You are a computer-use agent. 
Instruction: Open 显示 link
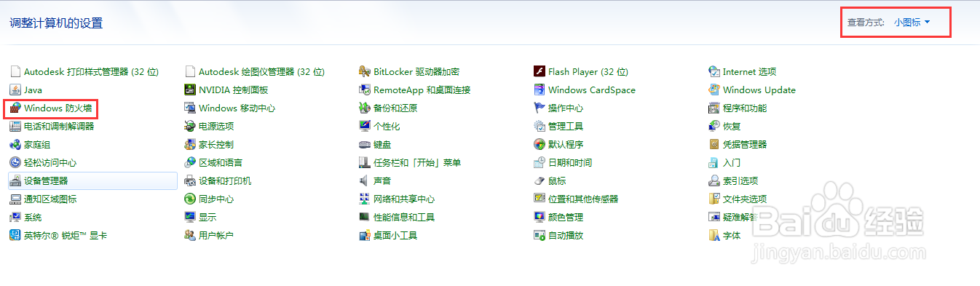tap(208, 218)
